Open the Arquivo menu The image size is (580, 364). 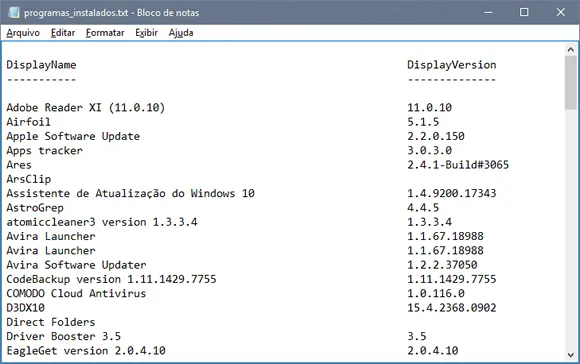(23, 33)
